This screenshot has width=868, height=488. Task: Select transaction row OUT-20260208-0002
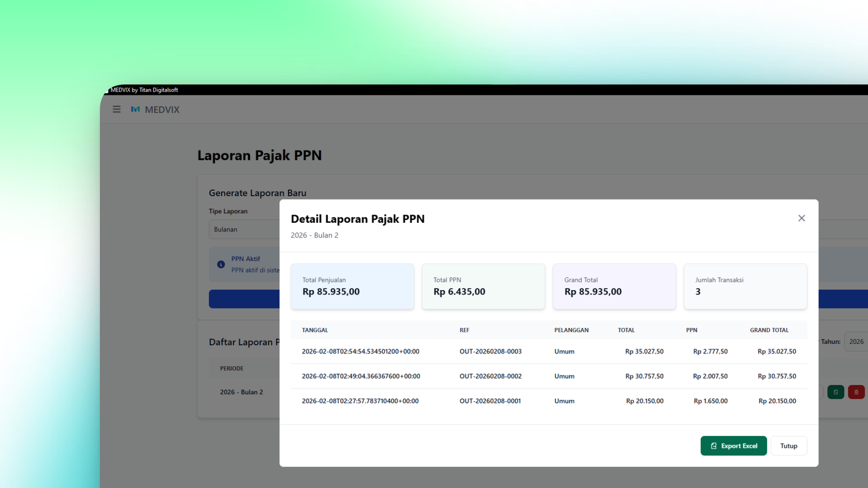[490, 376]
